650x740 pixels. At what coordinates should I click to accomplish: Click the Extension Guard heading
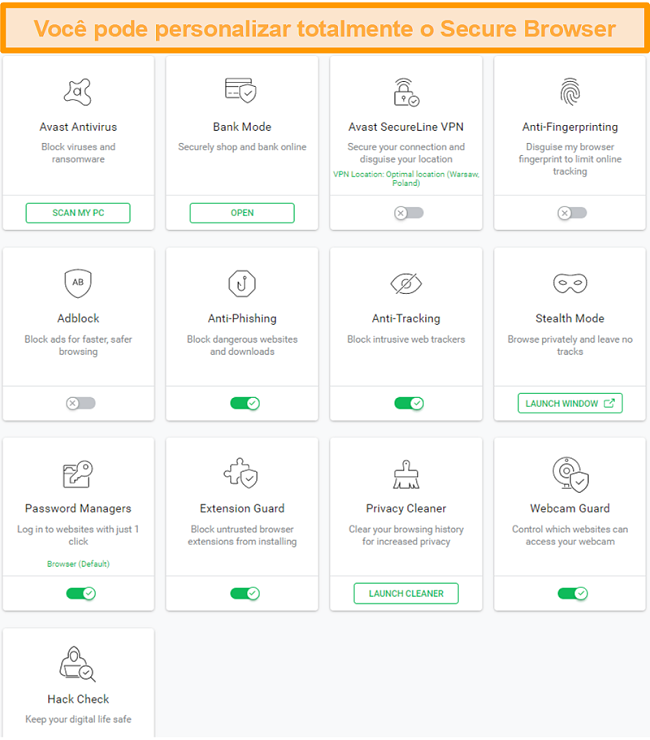click(x=242, y=509)
